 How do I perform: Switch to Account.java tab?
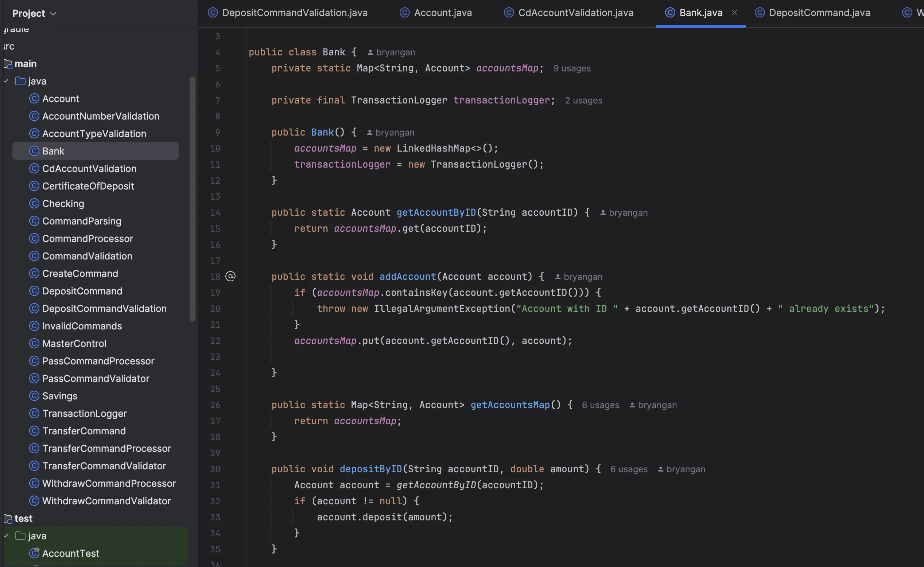(x=442, y=13)
